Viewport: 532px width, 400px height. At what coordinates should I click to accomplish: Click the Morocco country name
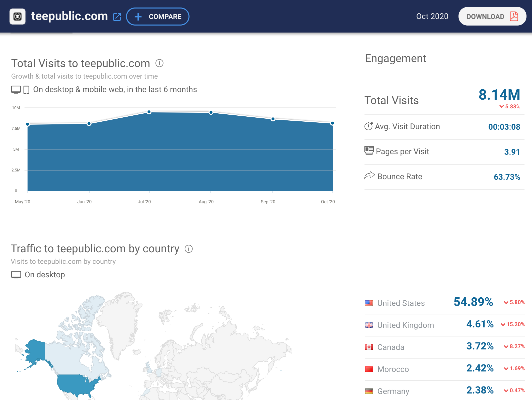coord(393,369)
